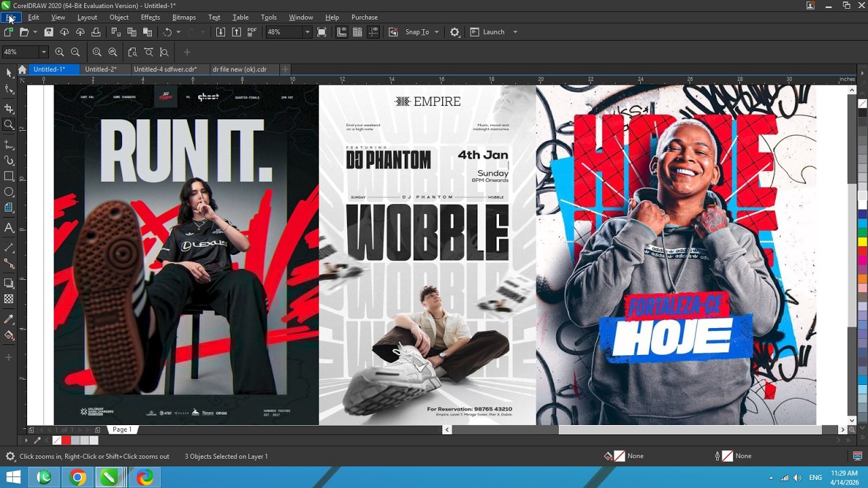The height and width of the screenshot is (488, 868).
Task: Select the Page 1 page tab
Action: point(122,430)
